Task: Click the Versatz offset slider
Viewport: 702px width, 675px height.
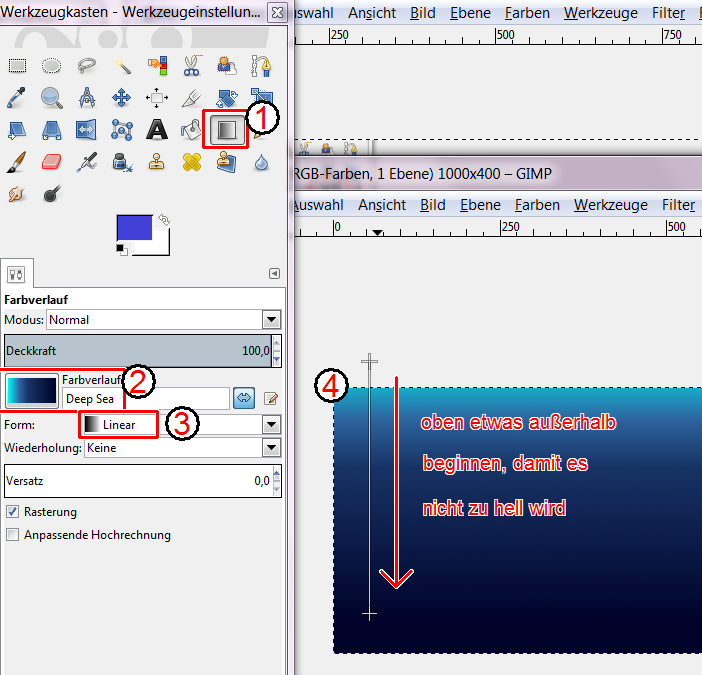Action: 138,481
